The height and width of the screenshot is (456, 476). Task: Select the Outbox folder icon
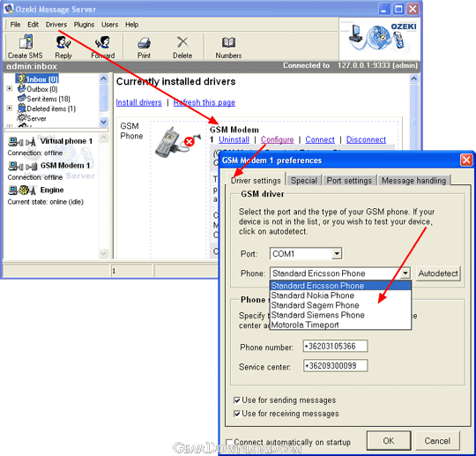point(21,88)
